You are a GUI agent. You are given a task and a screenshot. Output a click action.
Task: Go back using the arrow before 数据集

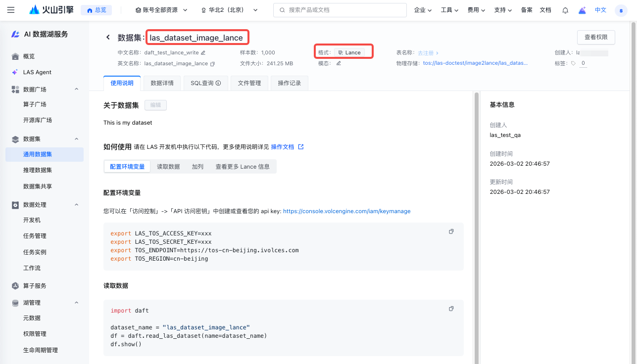coord(108,38)
